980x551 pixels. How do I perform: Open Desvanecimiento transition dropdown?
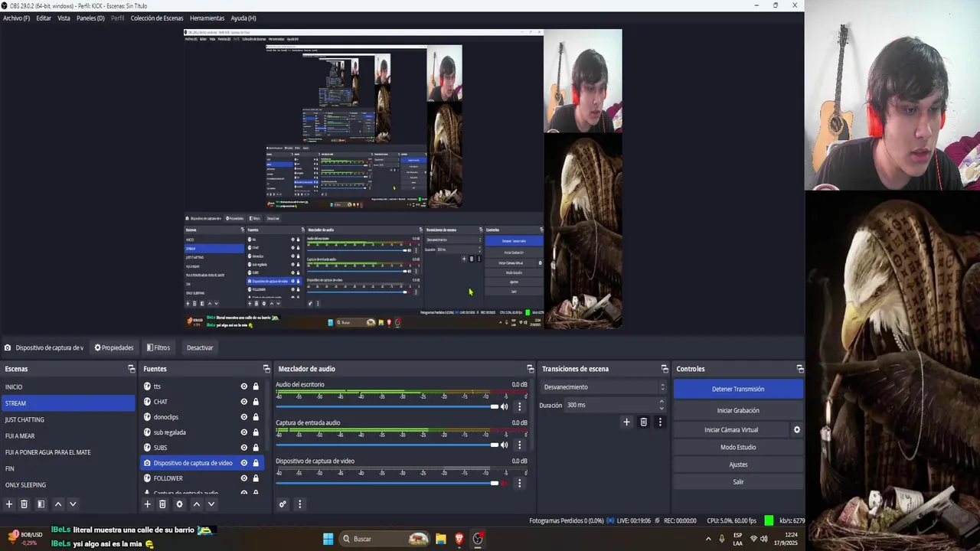pos(603,387)
